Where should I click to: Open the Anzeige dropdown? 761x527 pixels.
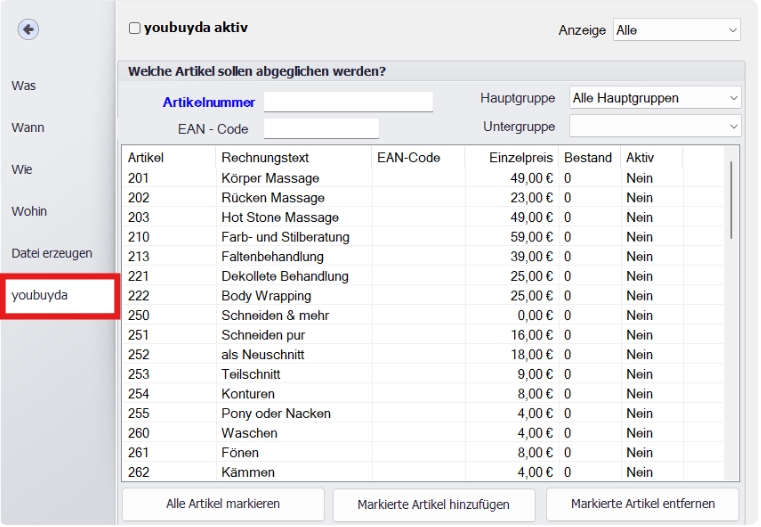677,30
